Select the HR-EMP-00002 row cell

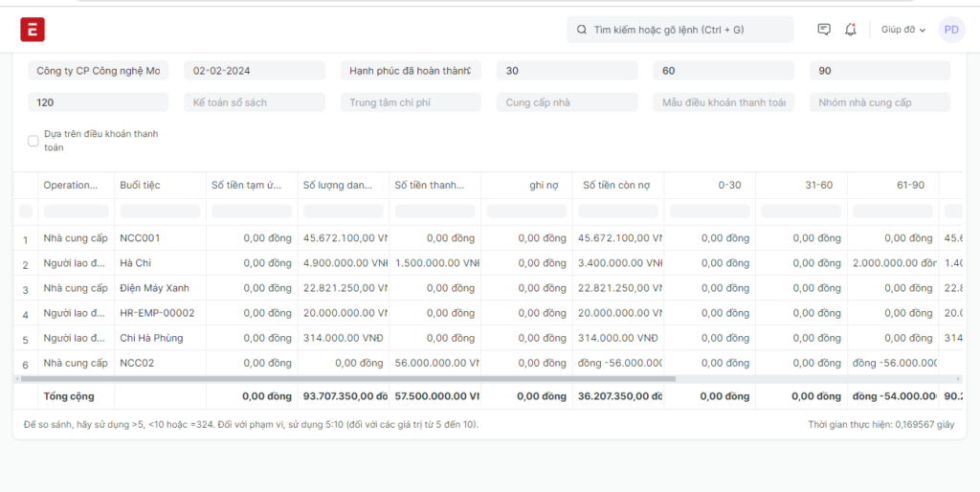pyautogui.click(x=157, y=313)
